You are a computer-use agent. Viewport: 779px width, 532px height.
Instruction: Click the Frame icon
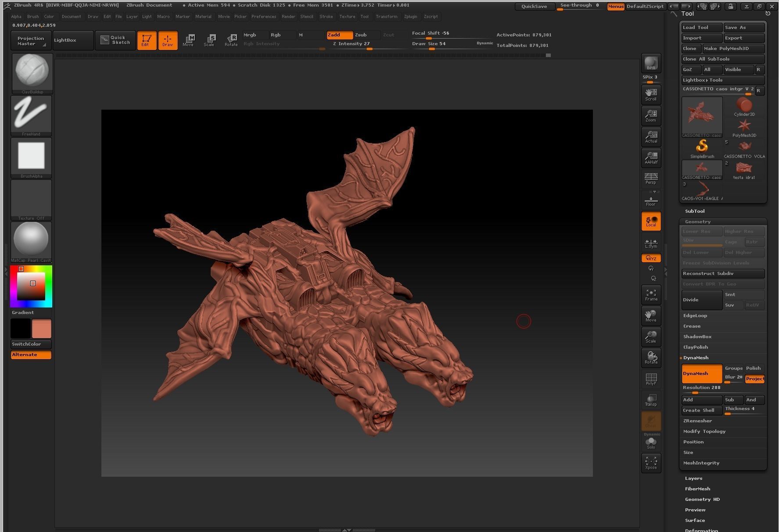[651, 295]
